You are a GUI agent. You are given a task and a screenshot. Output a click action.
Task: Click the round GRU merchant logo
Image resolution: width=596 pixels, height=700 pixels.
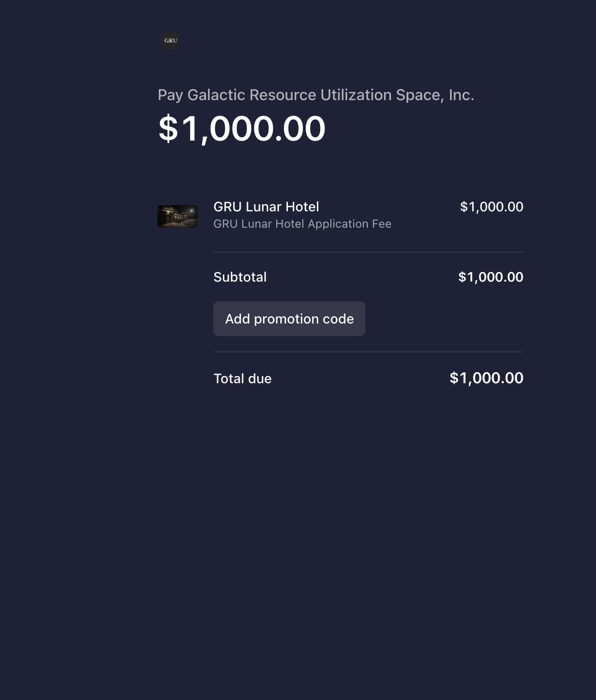coord(171,40)
